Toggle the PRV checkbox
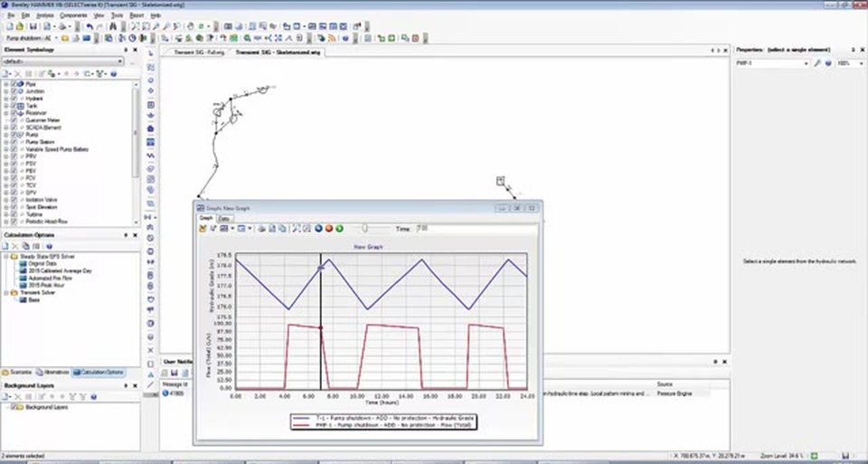The height and width of the screenshot is (464, 868). click(14, 156)
